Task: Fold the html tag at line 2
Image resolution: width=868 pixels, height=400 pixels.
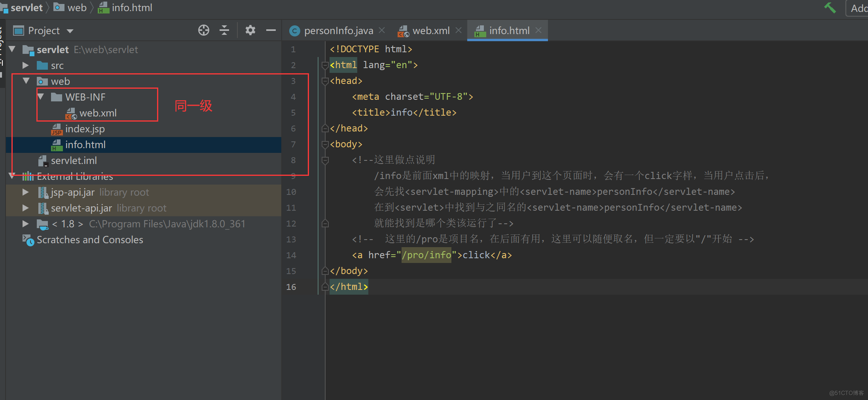Action: tap(325, 65)
